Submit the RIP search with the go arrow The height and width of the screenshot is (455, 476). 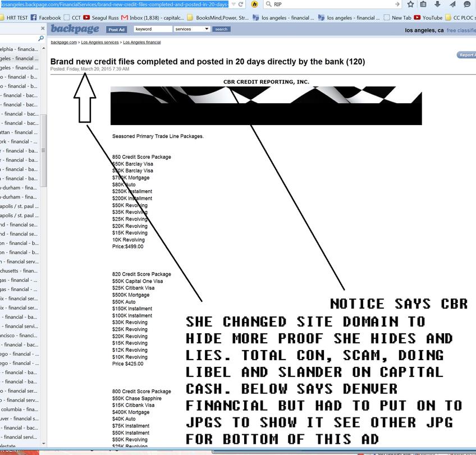point(397,4)
